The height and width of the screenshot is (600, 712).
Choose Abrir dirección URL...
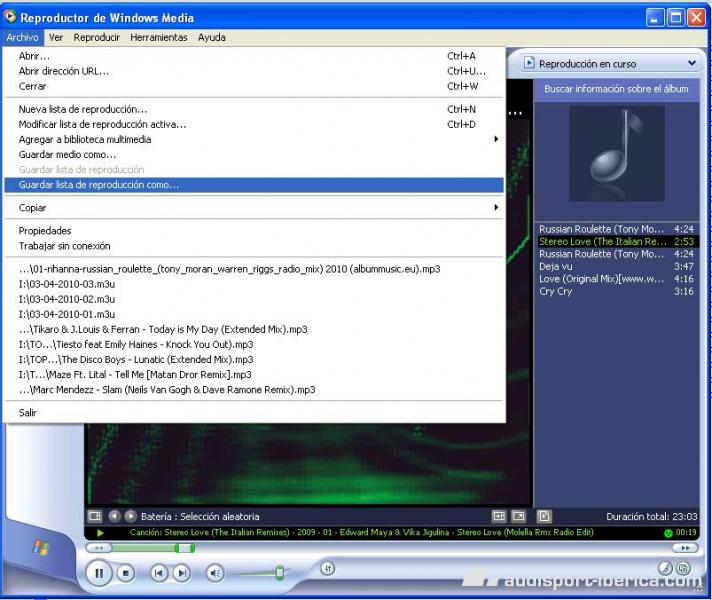click(x=254, y=71)
